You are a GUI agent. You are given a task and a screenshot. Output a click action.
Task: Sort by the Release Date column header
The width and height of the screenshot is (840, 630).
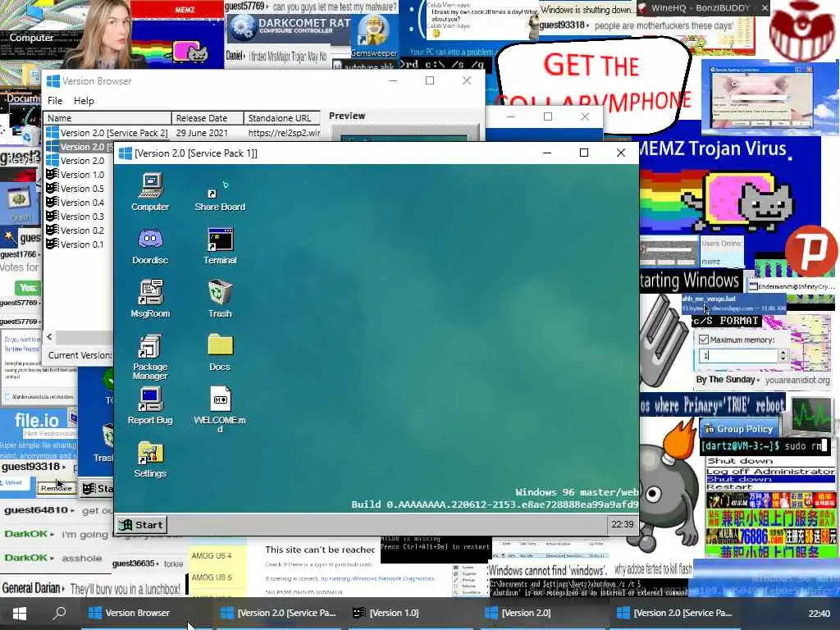click(208, 118)
